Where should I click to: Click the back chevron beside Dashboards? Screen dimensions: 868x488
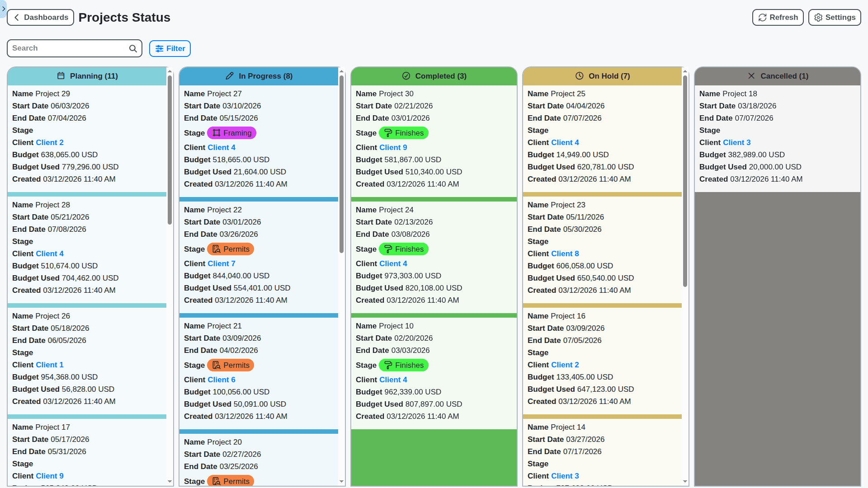(16, 17)
